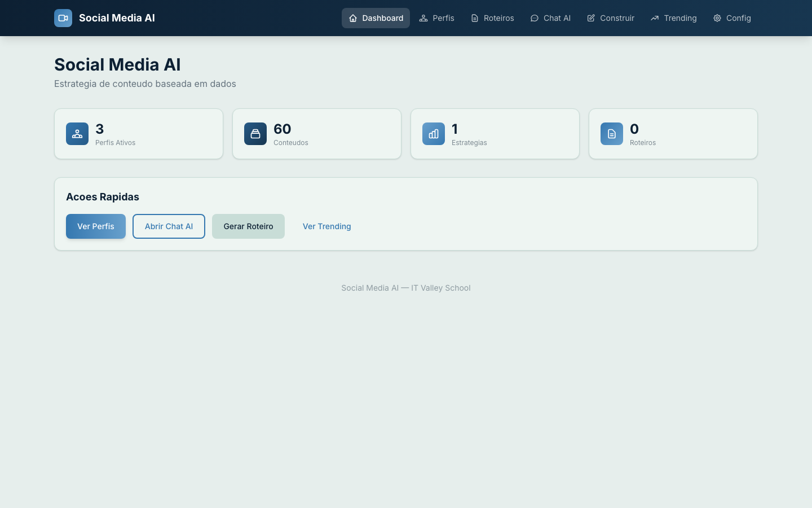
Task: Click the subtitle Estrategia de conteudo text
Action: [145, 84]
